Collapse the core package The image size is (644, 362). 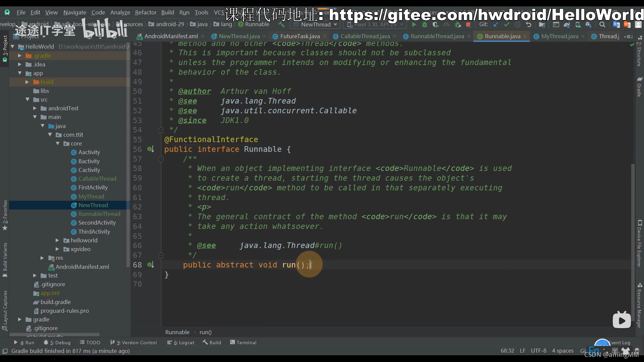(x=57, y=143)
